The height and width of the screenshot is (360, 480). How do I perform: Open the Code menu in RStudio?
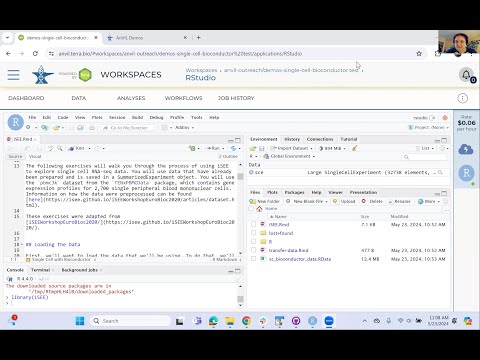click(63, 117)
